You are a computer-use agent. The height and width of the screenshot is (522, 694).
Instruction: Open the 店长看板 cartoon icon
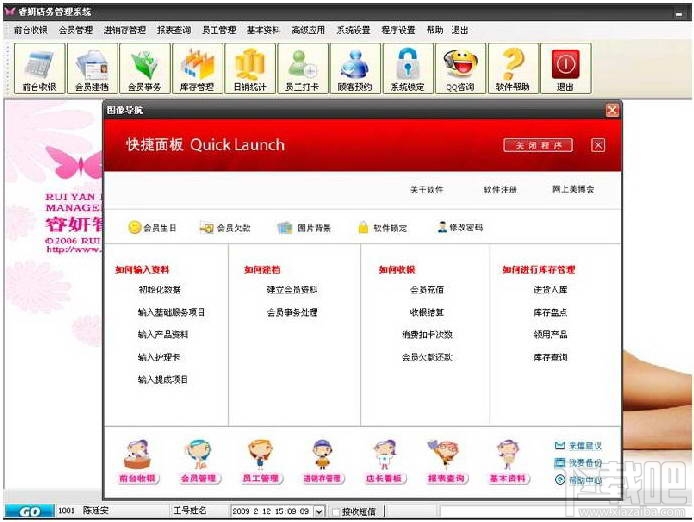click(x=384, y=461)
